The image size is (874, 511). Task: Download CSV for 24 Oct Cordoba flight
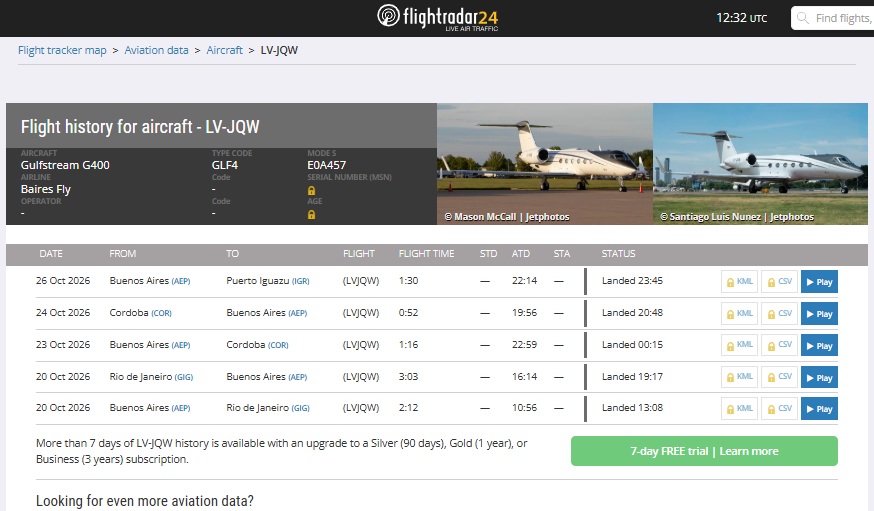[780, 314]
